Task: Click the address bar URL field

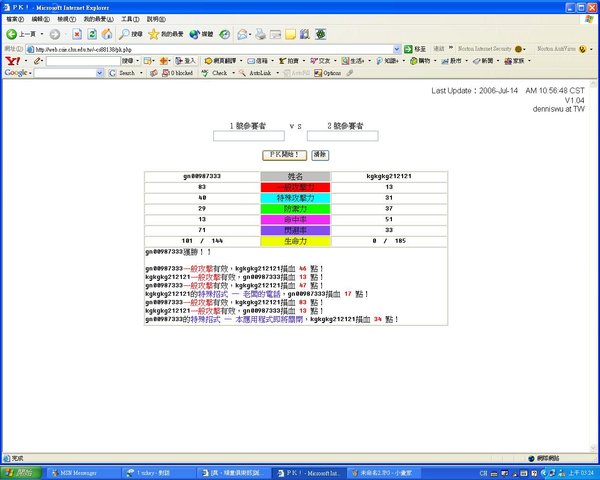Action: [213, 49]
